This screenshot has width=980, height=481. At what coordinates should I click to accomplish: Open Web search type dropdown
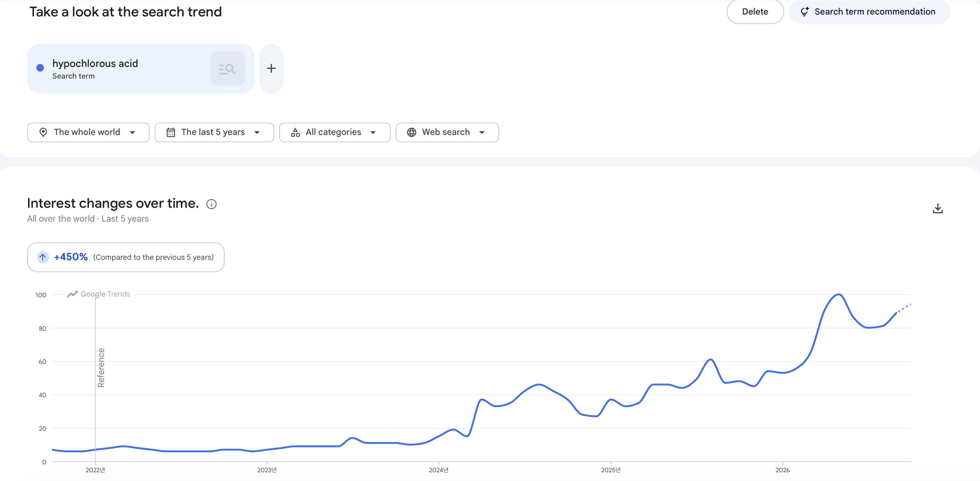(x=447, y=132)
